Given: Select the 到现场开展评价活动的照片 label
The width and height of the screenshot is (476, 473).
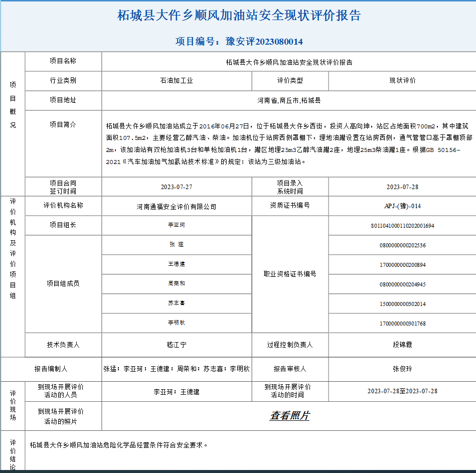Looking at the screenshot, I should 61,416.
